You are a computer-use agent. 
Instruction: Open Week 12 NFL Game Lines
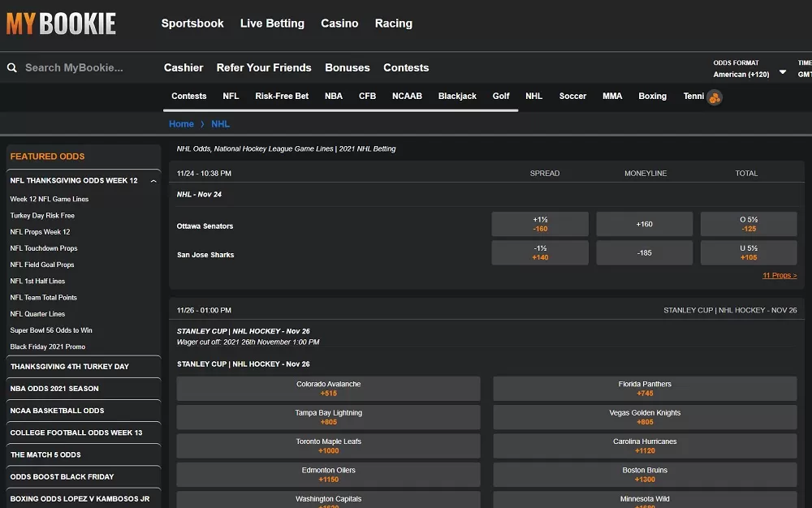50,199
